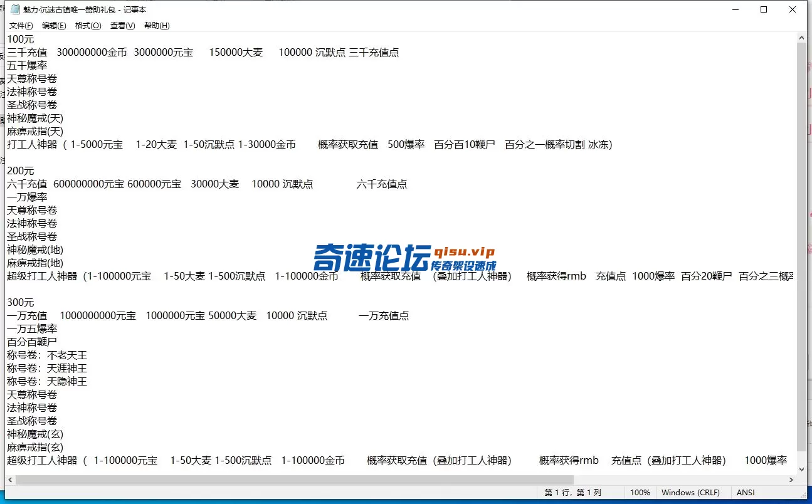Click the text 300000000金币
This screenshot has width=812, height=504.
click(92, 53)
